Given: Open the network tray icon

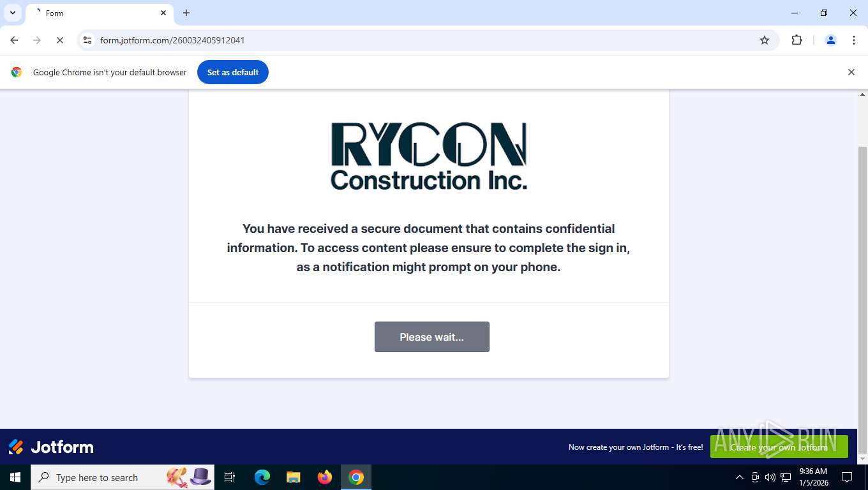Looking at the screenshot, I should pos(786,477).
